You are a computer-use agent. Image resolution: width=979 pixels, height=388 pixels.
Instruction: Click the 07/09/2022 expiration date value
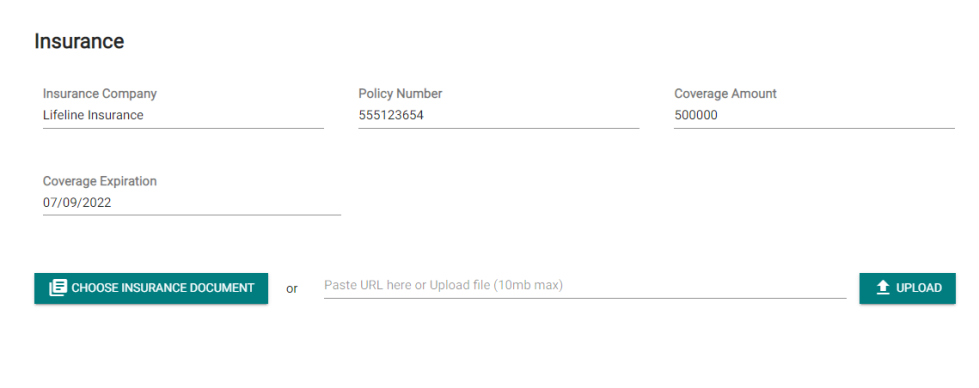77,202
